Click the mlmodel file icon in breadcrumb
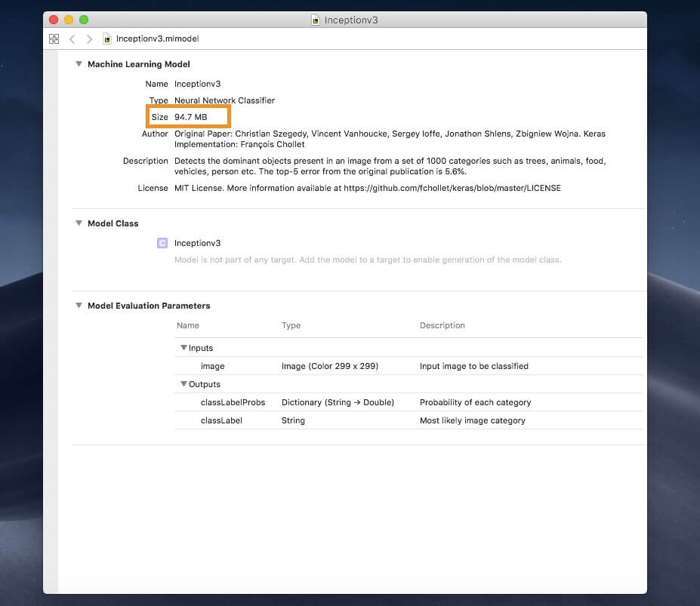700x606 pixels. (x=107, y=38)
